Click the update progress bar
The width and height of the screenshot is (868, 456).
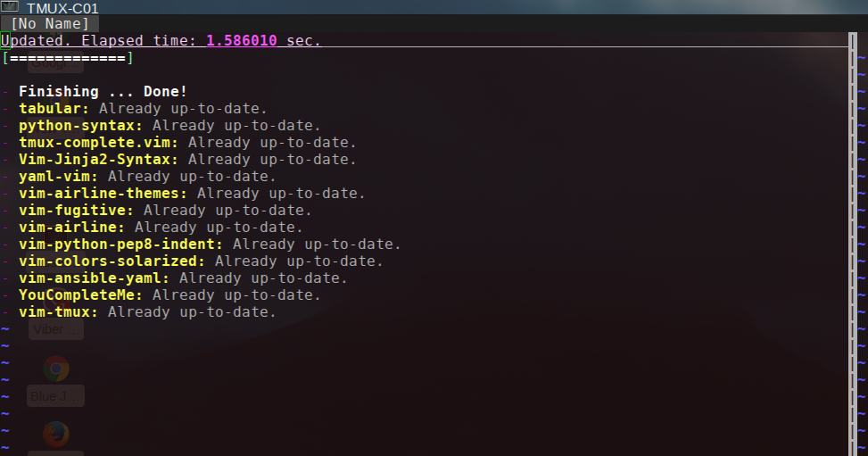coord(68,58)
